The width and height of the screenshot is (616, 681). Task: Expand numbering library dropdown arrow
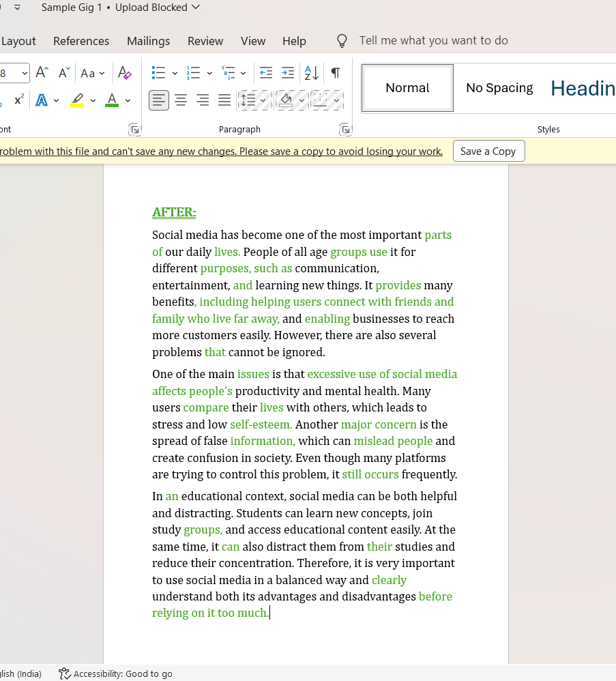209,74
